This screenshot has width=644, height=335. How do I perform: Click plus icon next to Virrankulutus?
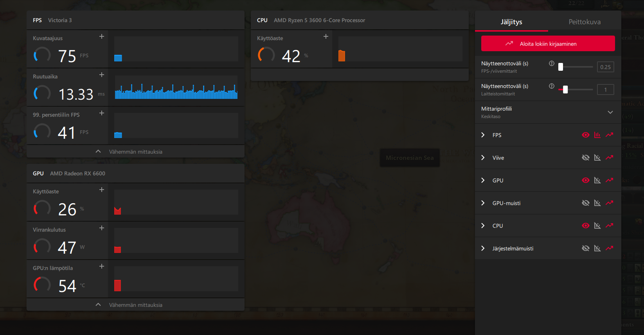pos(102,228)
